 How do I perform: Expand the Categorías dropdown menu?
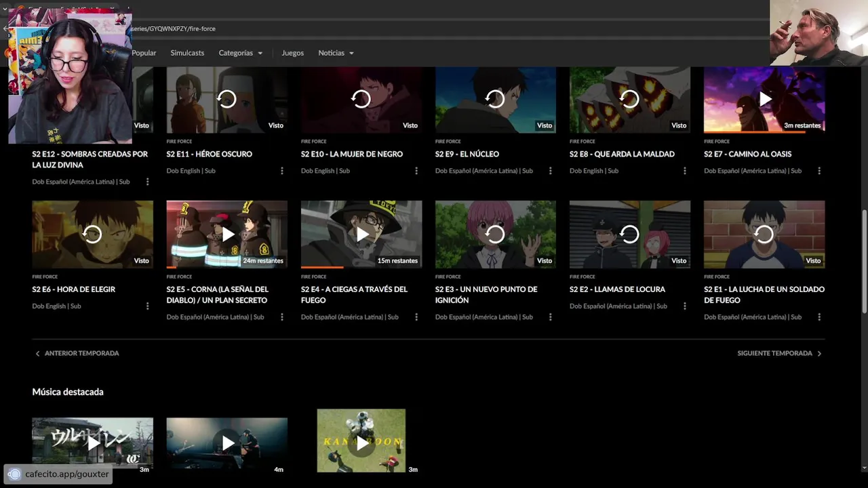tap(240, 53)
